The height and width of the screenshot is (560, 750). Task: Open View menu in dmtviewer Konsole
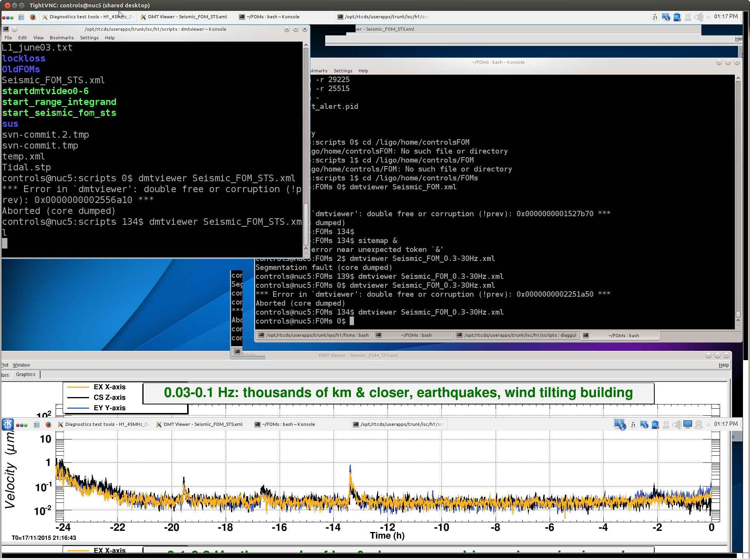38,38
